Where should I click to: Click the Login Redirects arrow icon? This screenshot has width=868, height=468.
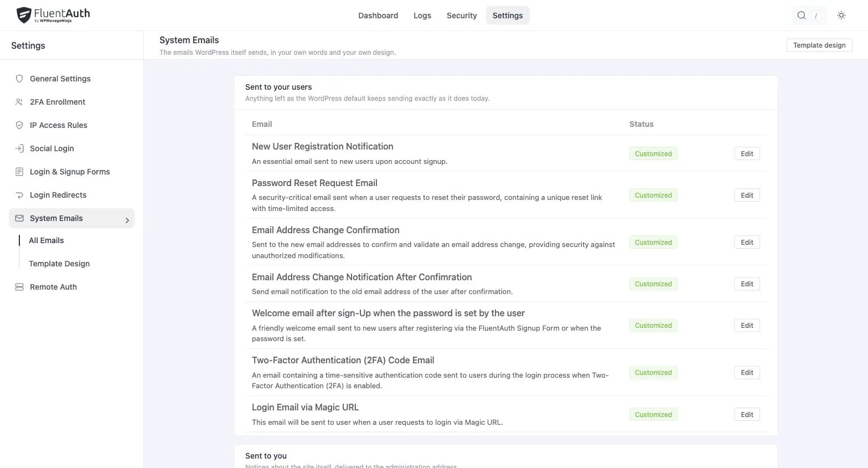pos(19,195)
